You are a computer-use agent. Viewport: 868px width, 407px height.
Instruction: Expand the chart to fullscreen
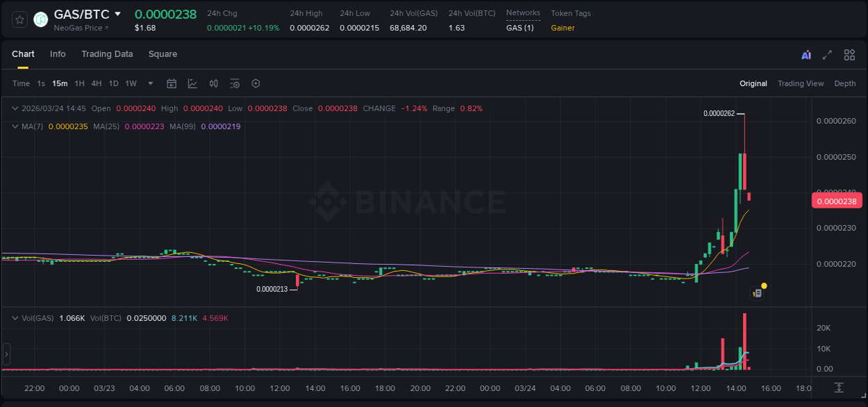click(828, 55)
